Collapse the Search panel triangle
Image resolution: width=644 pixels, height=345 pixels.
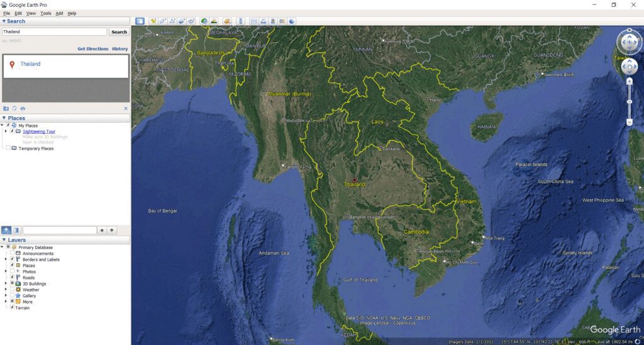tap(4, 21)
